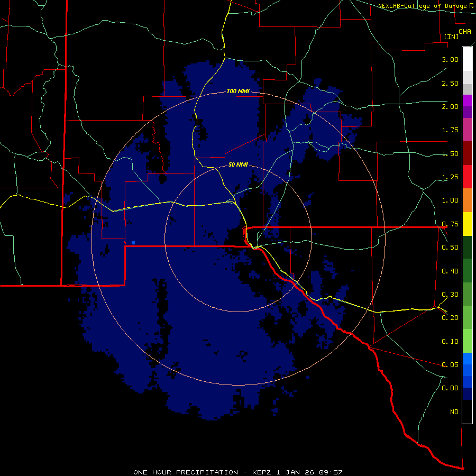Click the [IN] units label
This screenshot has height=476, width=476.
pos(451,36)
